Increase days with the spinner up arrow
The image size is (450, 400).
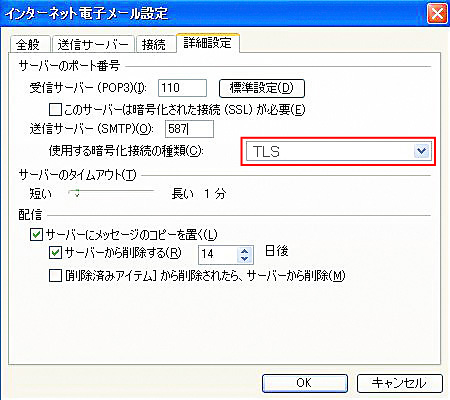(244, 251)
